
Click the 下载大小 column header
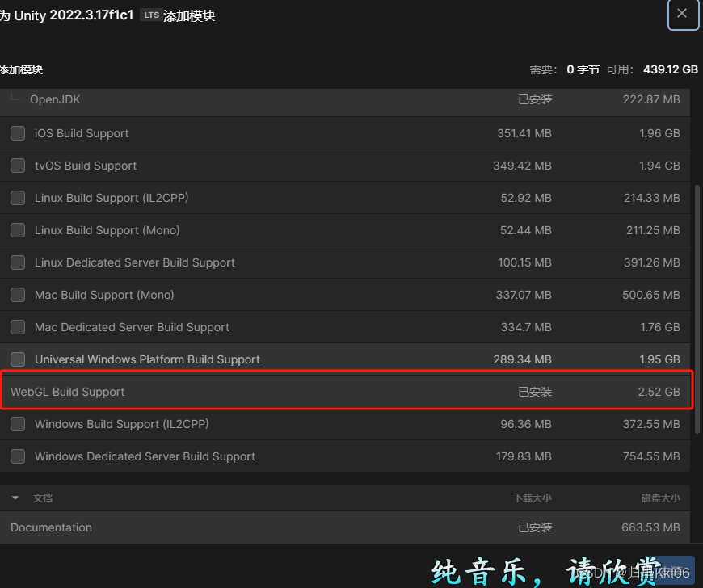(533, 498)
